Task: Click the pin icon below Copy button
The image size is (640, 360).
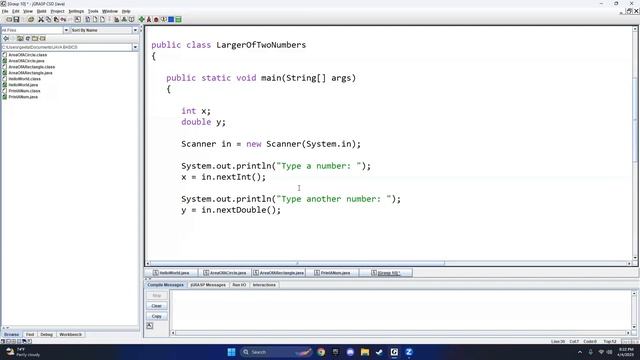Action: click(150, 326)
